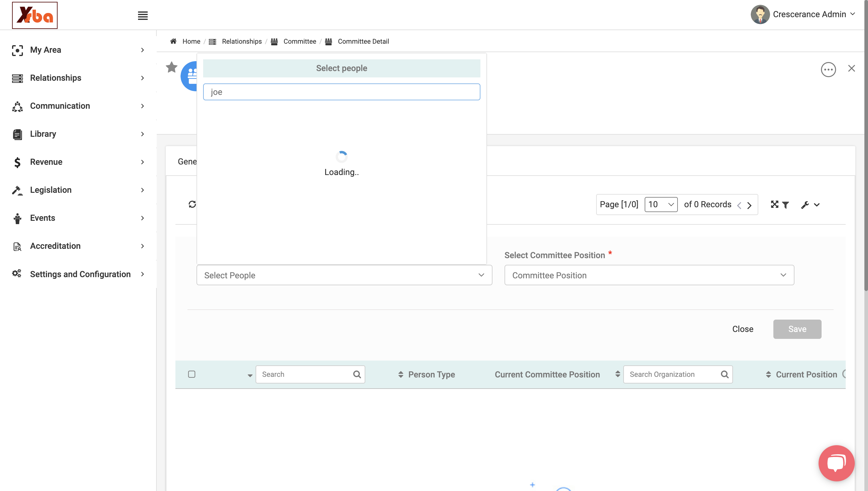Expand Legislation sidebar menu

pyautogui.click(x=78, y=190)
